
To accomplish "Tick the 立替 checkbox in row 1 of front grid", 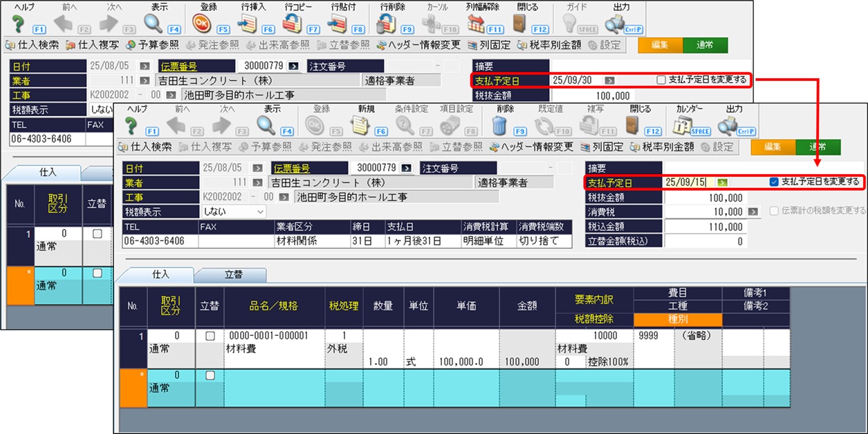I will tap(208, 336).
